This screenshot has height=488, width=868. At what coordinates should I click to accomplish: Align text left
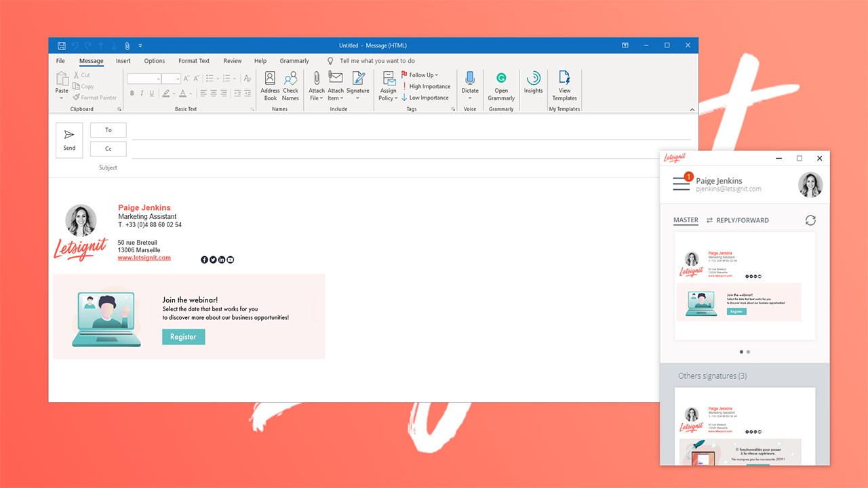point(203,94)
